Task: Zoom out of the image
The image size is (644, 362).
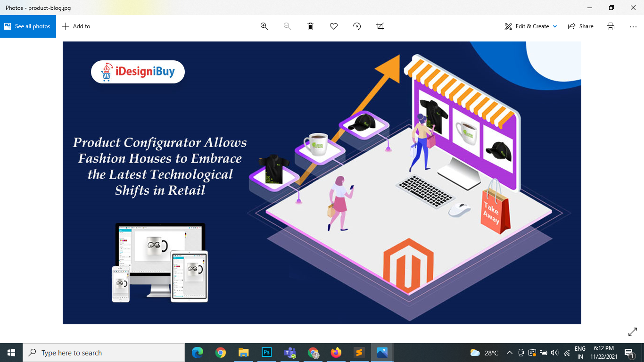Action: pyautogui.click(x=287, y=26)
